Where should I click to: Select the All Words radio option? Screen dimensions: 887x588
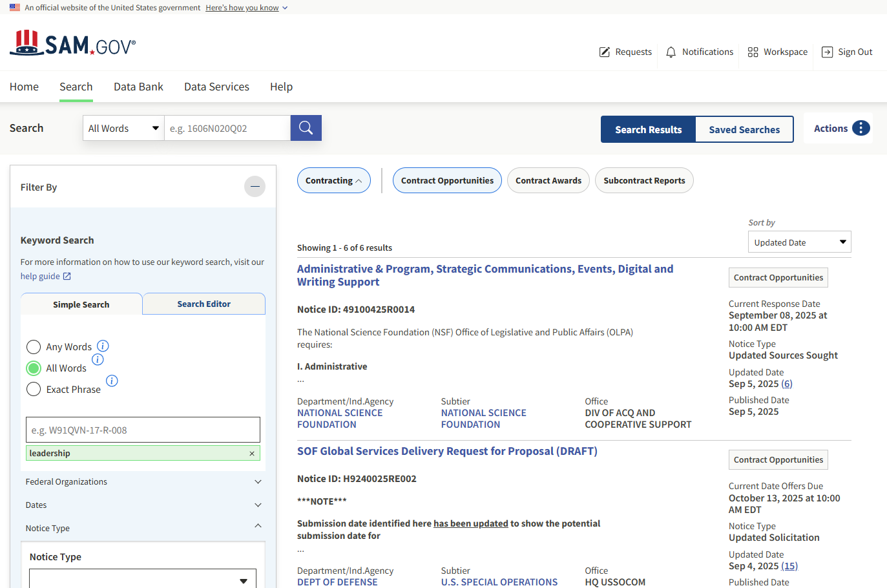point(34,368)
